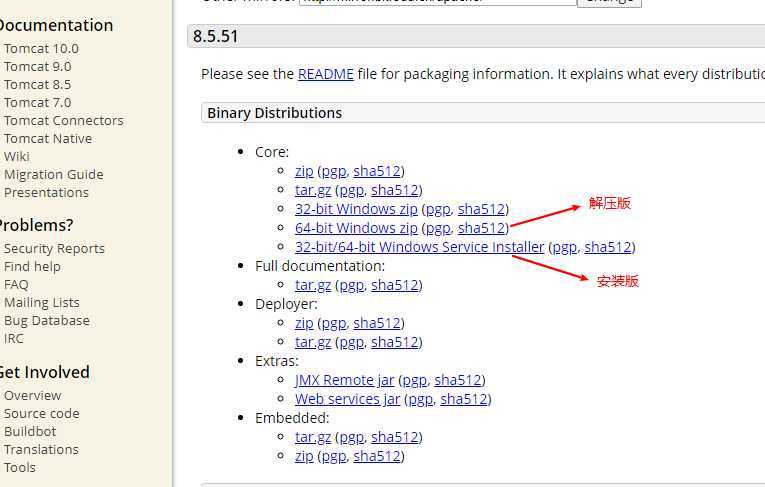Open the Tomcat 8.5 documentation link
This screenshot has height=487, width=765.
(x=38, y=84)
